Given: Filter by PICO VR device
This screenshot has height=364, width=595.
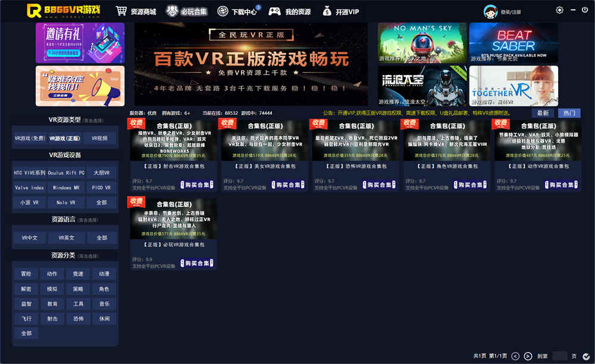Looking at the screenshot, I should tap(101, 188).
